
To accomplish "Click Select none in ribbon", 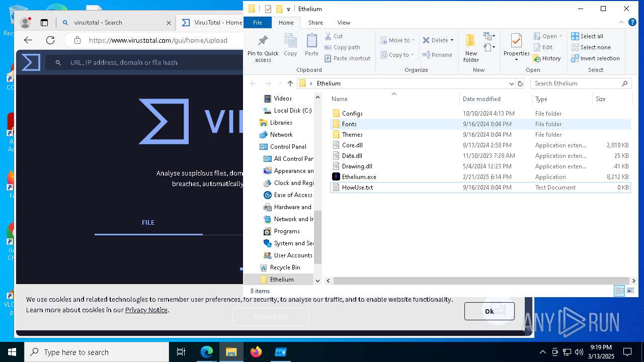I will (591, 47).
